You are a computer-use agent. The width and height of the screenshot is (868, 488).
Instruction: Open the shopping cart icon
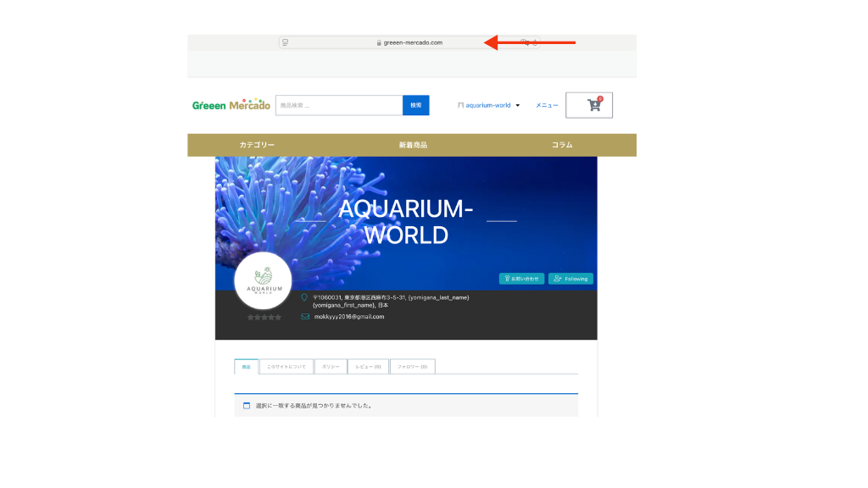[593, 105]
